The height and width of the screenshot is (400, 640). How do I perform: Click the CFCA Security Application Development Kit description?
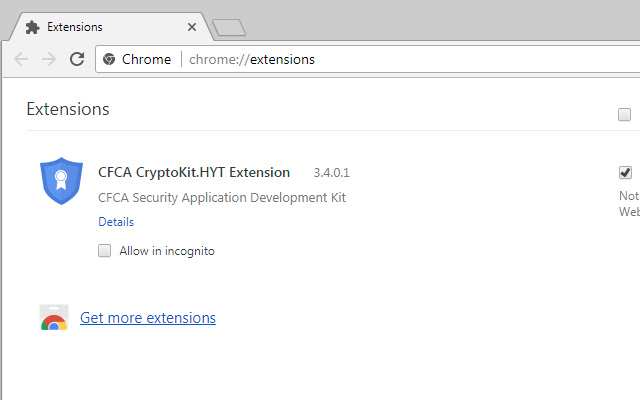(222, 197)
